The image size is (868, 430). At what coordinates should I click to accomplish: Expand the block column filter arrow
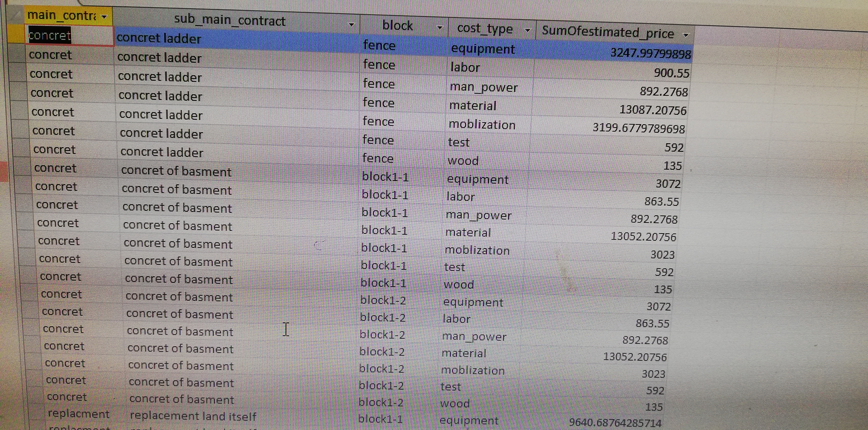[440, 28]
